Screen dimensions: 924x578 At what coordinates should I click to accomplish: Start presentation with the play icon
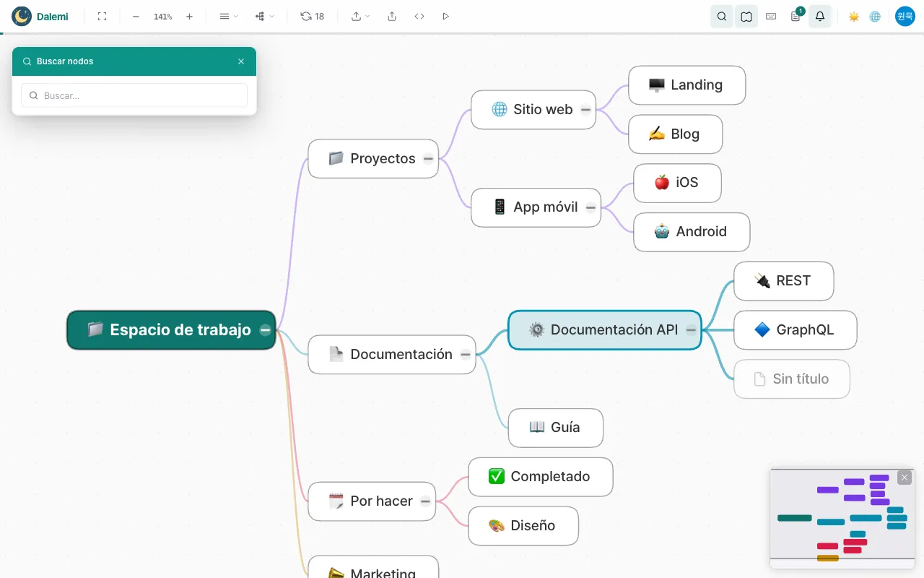click(x=445, y=16)
